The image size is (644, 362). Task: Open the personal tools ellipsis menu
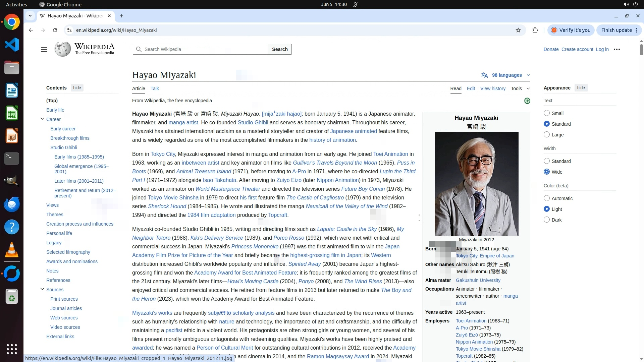pyautogui.click(x=616, y=49)
